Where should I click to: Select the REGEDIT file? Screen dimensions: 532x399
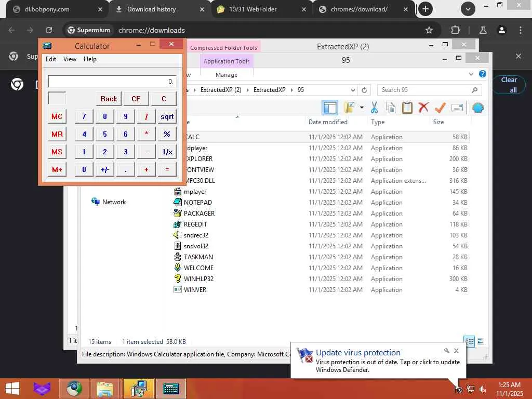tap(195, 224)
